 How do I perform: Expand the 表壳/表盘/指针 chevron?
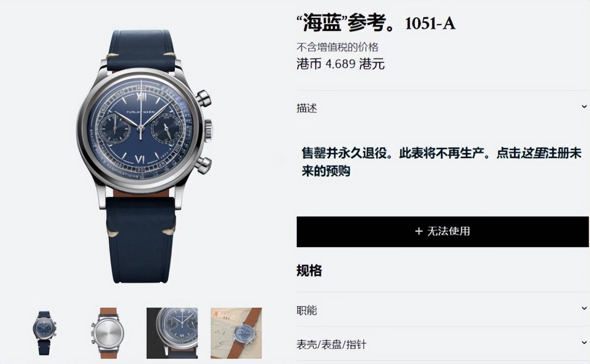pos(584,342)
